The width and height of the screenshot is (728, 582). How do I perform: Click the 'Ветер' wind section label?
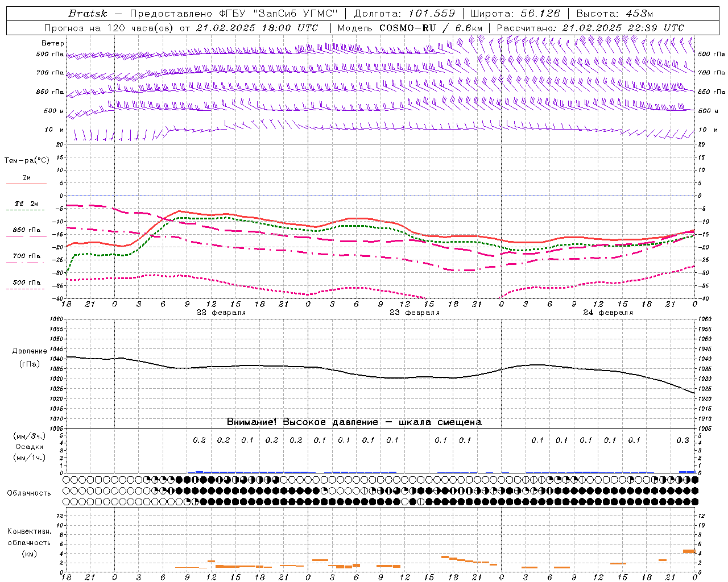coord(53,43)
